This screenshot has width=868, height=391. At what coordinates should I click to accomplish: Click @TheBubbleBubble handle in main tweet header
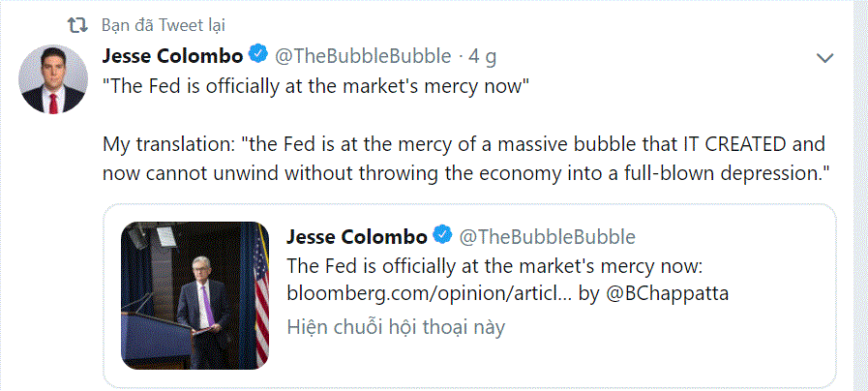pos(362,55)
